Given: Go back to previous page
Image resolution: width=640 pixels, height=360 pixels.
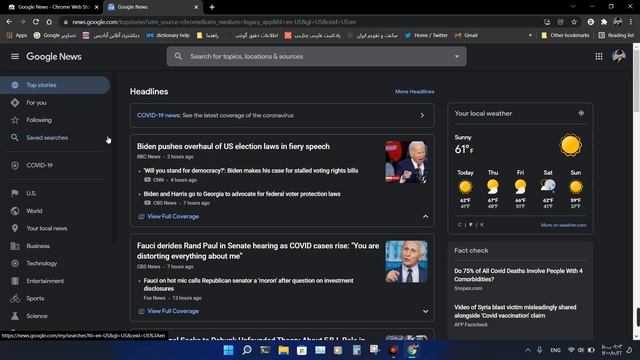Looking at the screenshot, I should point(9,22).
